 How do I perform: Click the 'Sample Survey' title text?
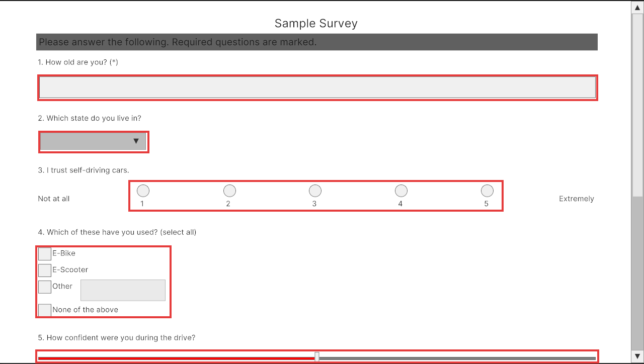(x=316, y=23)
